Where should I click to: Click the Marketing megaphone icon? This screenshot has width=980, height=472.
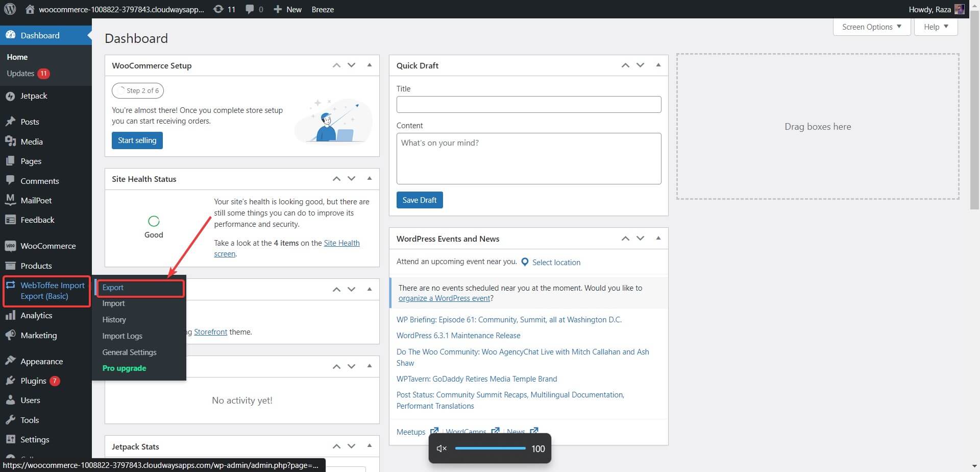(10, 335)
